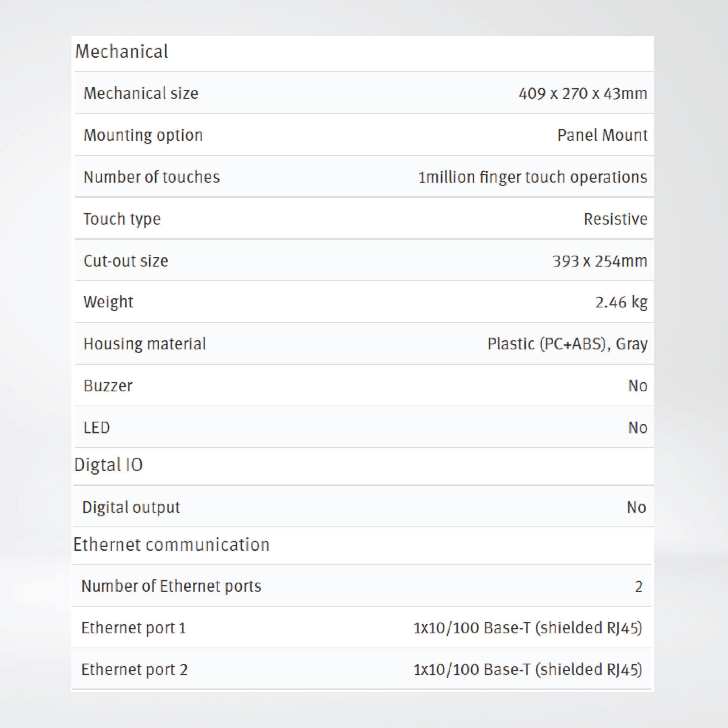Click the LED row label

click(x=97, y=428)
